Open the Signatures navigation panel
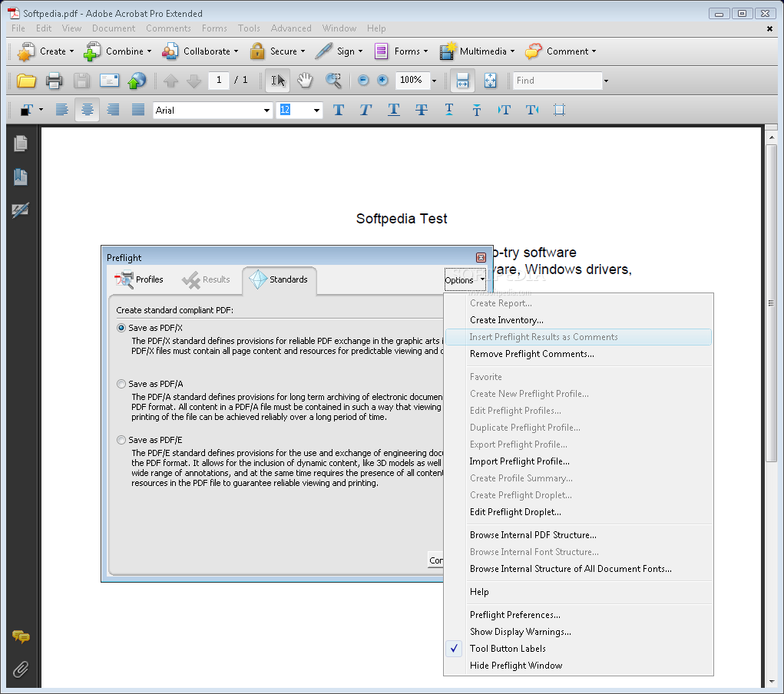This screenshot has height=694, width=784. pos(21,210)
